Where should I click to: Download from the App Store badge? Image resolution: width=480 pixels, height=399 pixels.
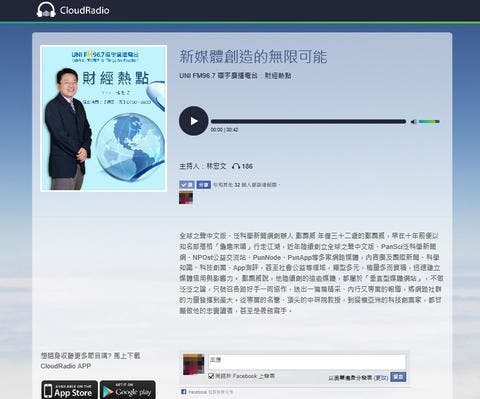(x=70, y=390)
